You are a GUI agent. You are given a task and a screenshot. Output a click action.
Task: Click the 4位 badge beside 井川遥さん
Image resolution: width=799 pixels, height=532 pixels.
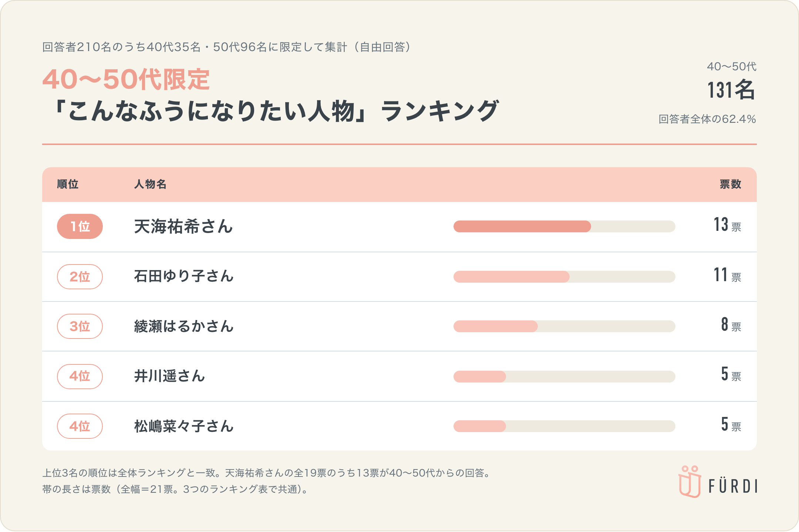click(x=80, y=377)
